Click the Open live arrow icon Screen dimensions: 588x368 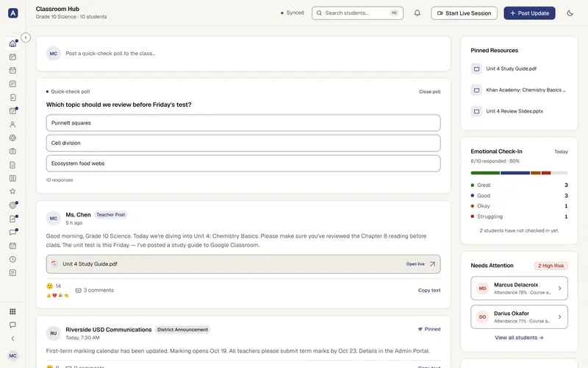[x=432, y=264]
